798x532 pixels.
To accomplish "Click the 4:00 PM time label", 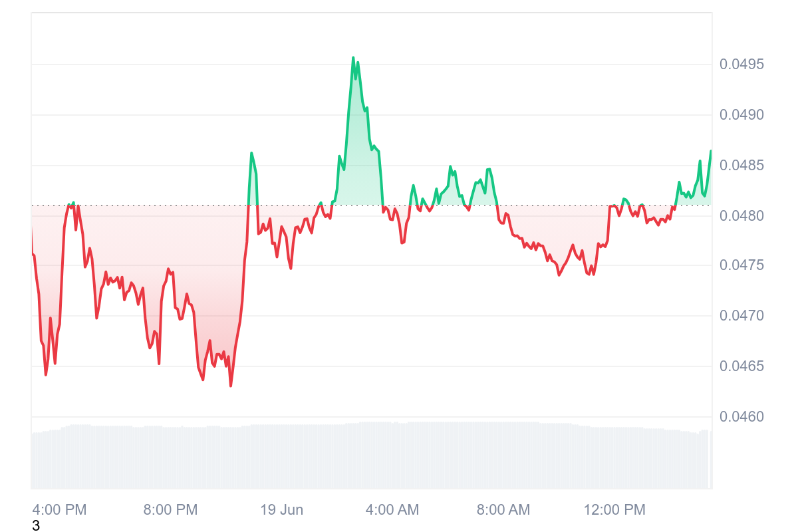I will point(59,510).
